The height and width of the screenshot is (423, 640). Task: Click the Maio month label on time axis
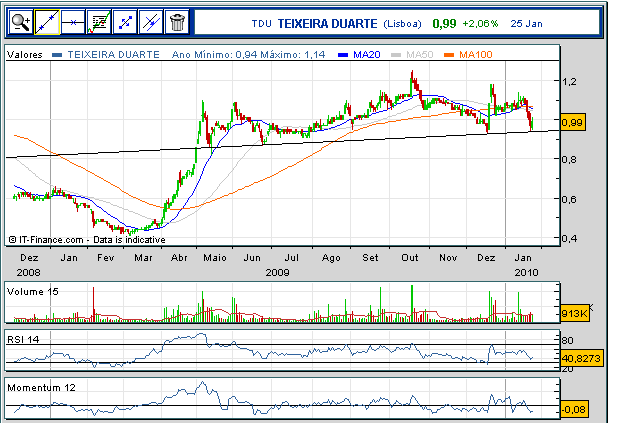tap(215, 258)
